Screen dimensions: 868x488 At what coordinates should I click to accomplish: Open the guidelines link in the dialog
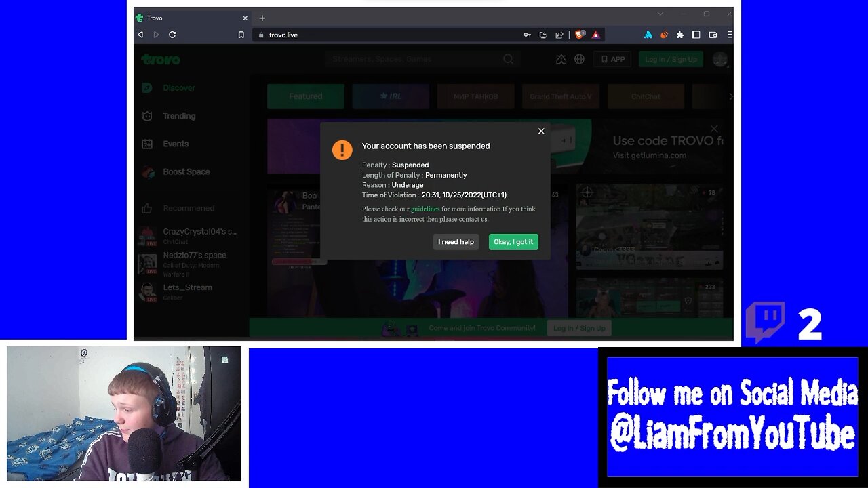pos(425,209)
